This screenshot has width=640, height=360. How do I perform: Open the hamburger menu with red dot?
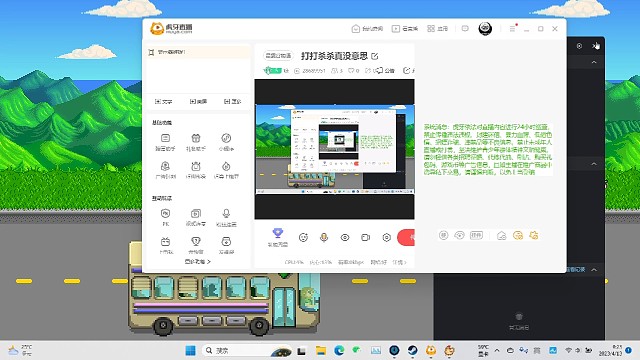[x=512, y=29]
